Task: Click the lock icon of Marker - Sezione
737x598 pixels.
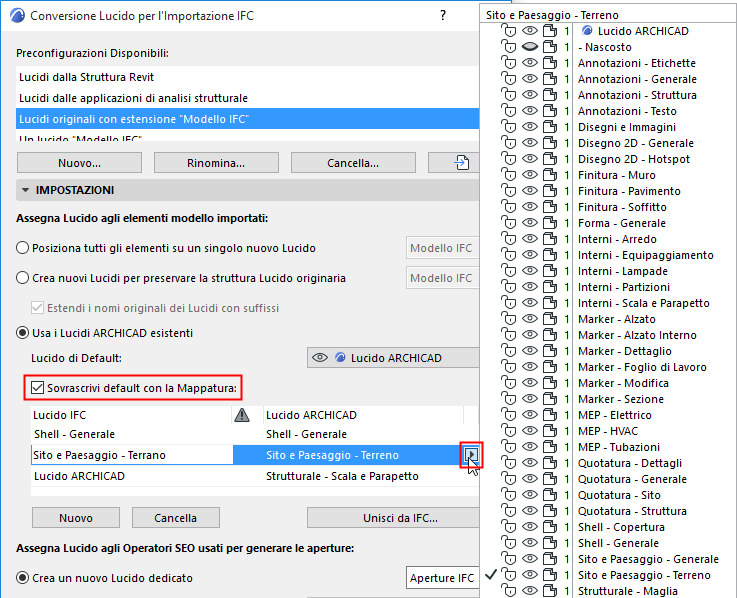Action: [509, 398]
